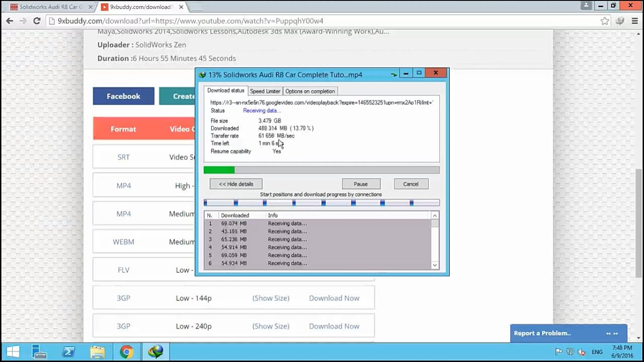The image size is (644, 362).
Task: Open Chrome's user profile button in title bar
Action: click(x=586, y=6)
